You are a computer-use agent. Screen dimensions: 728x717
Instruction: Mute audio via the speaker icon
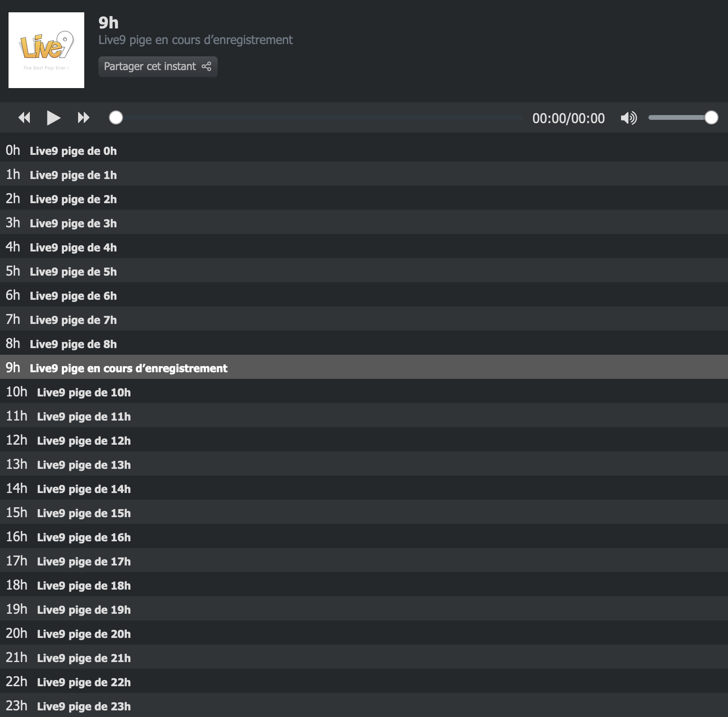[x=629, y=118]
